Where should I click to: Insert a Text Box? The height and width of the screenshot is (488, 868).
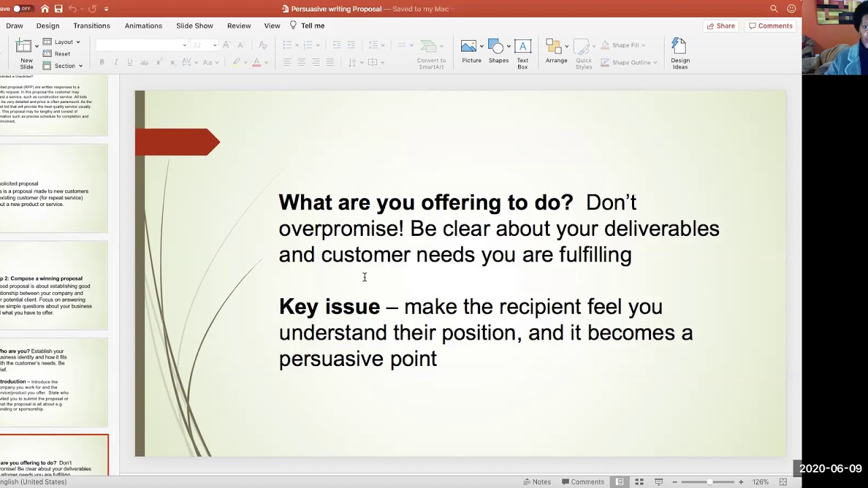(x=522, y=54)
